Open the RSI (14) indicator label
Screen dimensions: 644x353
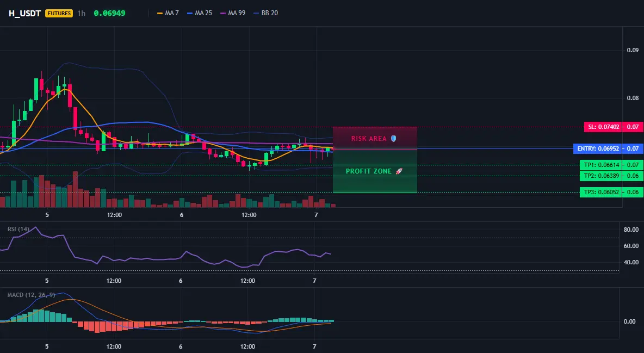(18, 229)
